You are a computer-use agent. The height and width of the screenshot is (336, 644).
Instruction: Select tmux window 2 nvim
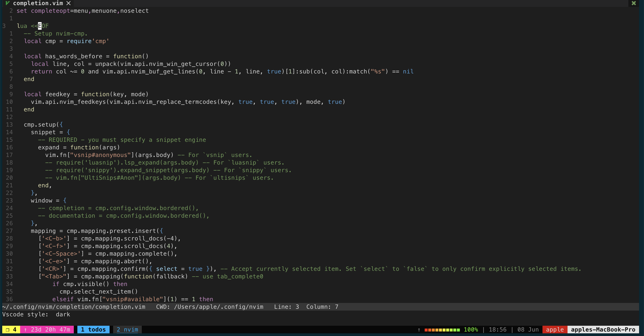click(127, 330)
